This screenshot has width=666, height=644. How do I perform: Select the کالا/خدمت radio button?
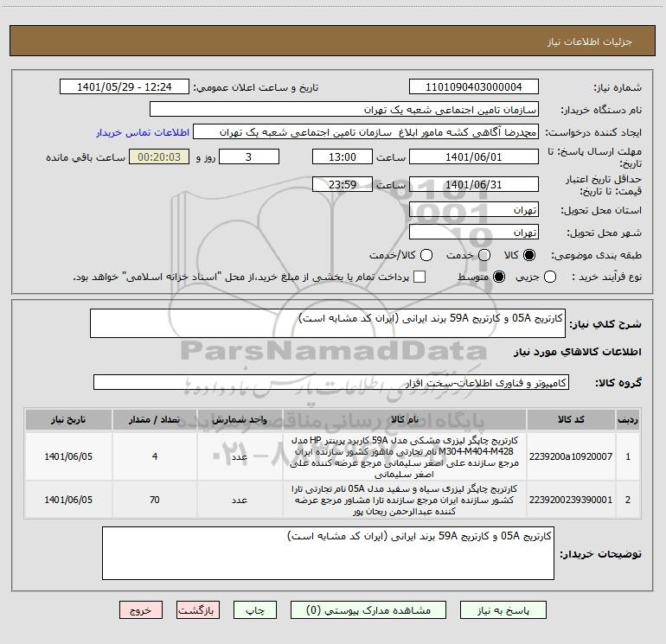tap(426, 255)
